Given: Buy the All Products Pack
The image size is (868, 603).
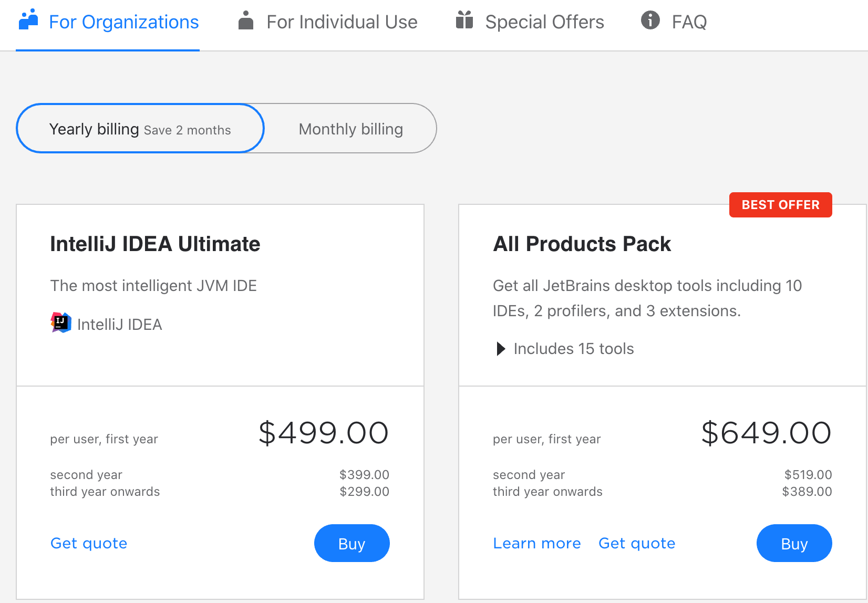Looking at the screenshot, I should click(x=794, y=543).
